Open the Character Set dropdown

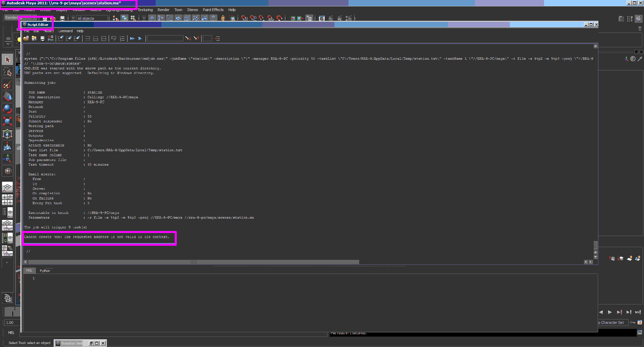pyautogui.click(x=612, y=323)
